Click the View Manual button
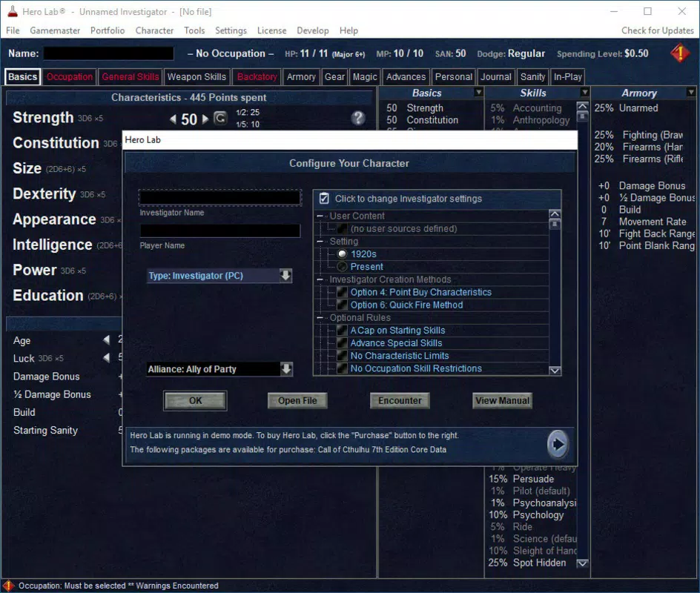The width and height of the screenshot is (700, 593). pyautogui.click(x=502, y=401)
